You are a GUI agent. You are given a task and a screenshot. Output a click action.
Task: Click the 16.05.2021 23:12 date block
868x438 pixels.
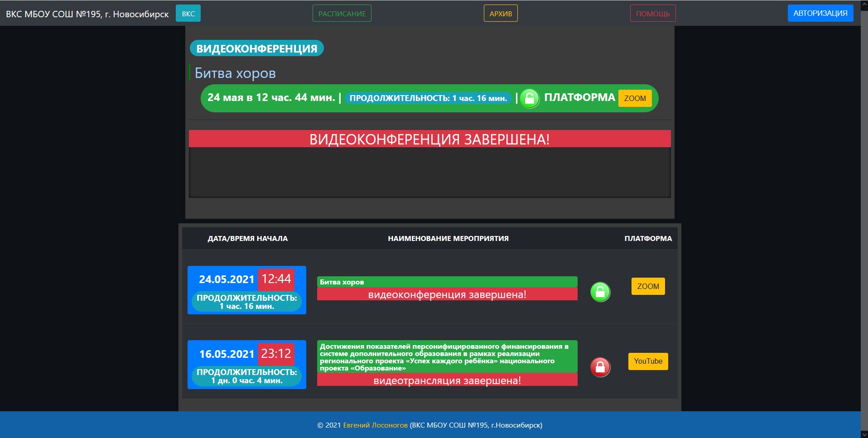[246, 364]
